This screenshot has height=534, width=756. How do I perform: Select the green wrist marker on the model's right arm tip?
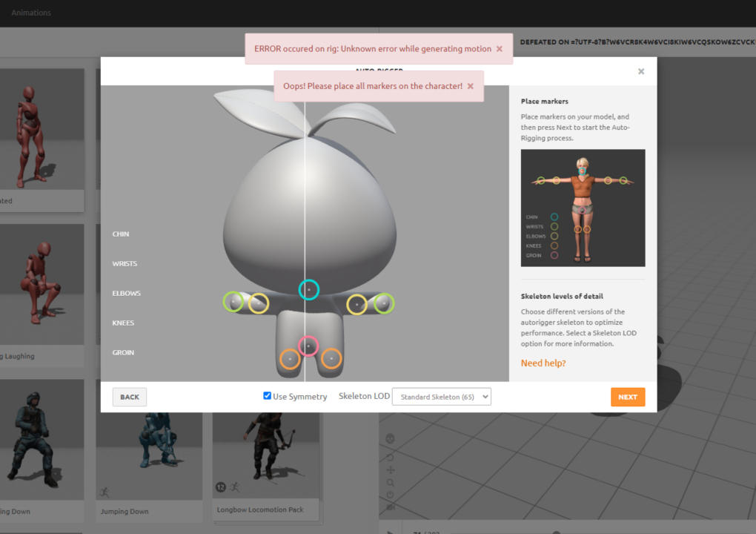pos(384,303)
